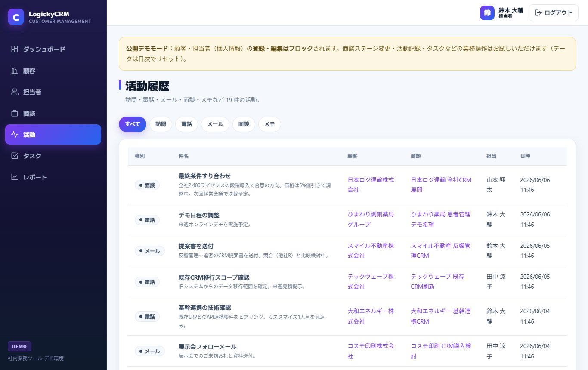Click the 面談 badge in first row
The image size is (588, 370).
(x=147, y=185)
